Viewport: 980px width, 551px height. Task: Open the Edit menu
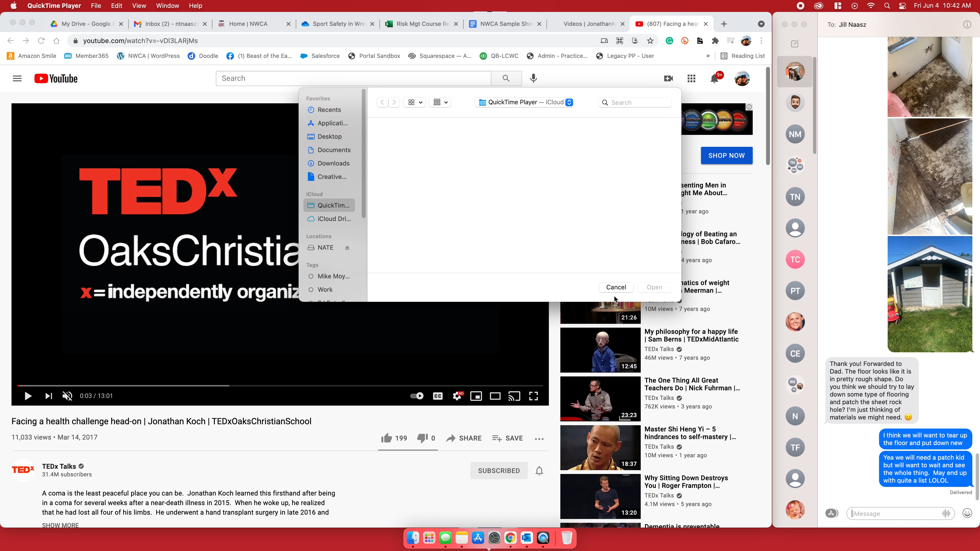(x=117, y=6)
